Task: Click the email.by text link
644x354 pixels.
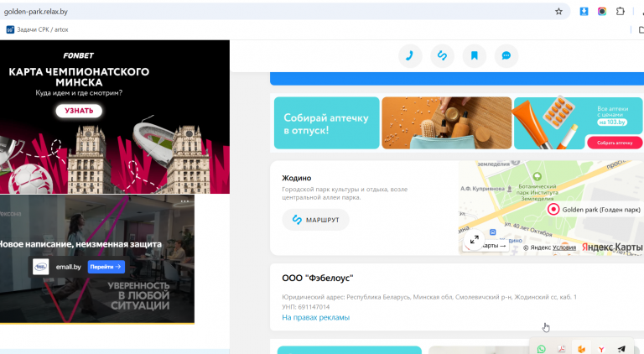Action: (x=68, y=267)
